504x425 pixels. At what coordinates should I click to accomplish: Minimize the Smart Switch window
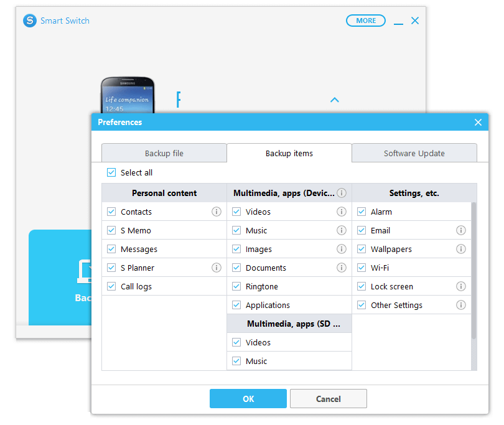click(x=398, y=24)
